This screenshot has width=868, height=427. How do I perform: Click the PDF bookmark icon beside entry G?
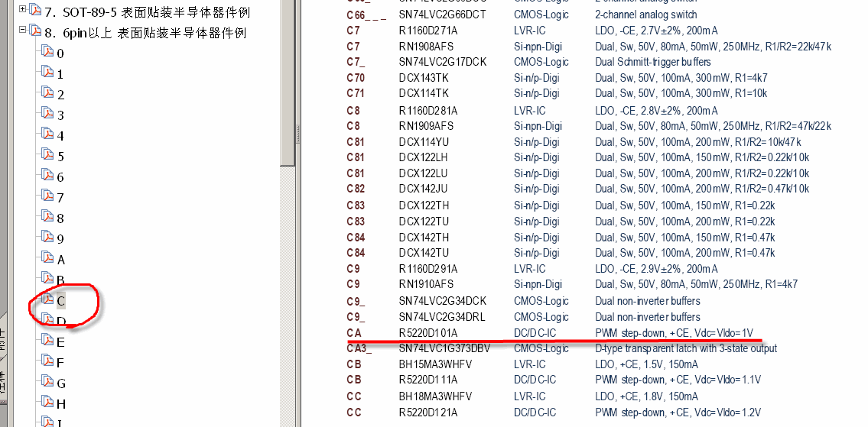pos(47,382)
